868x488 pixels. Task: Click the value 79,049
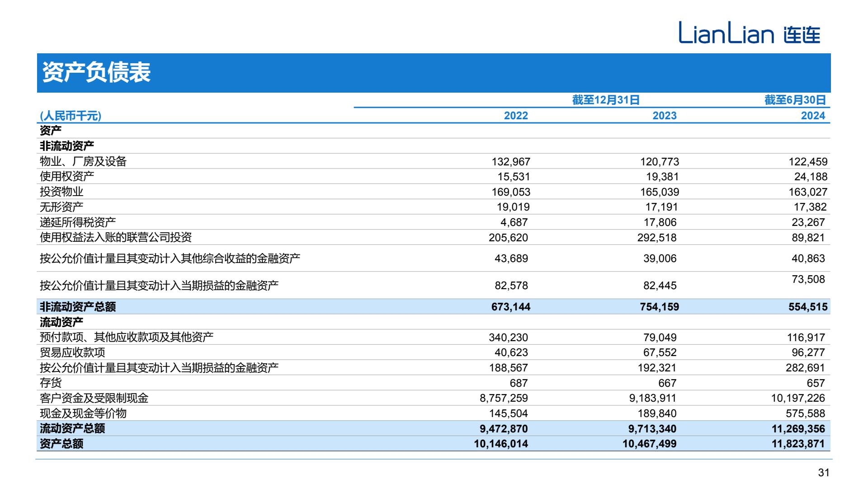point(660,338)
